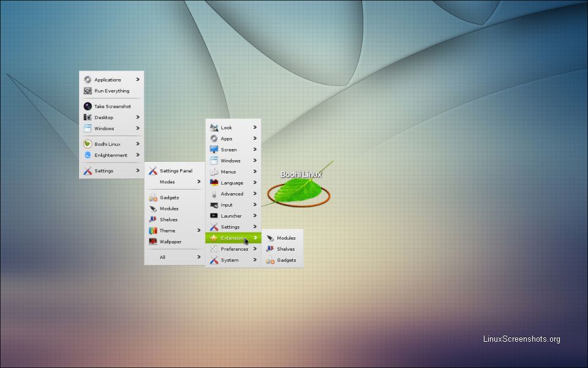Expand the Theme submenu arrow
588x368 pixels.
198,231
